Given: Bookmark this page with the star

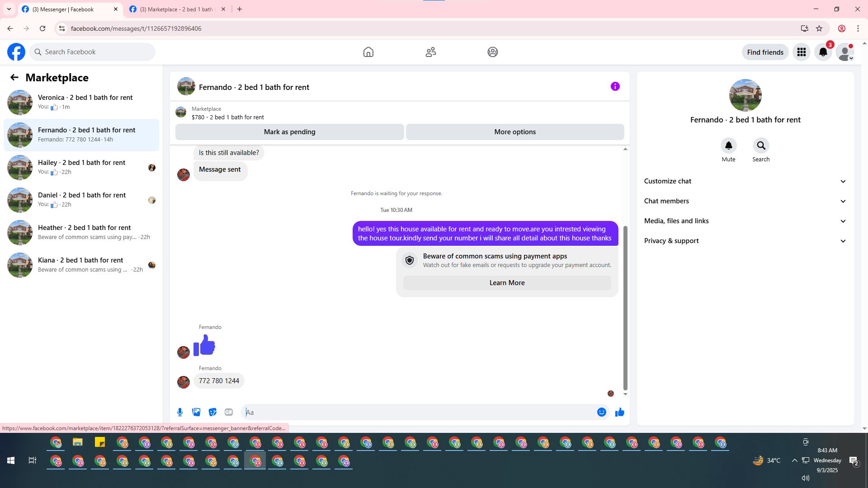Looking at the screenshot, I should (819, 28).
